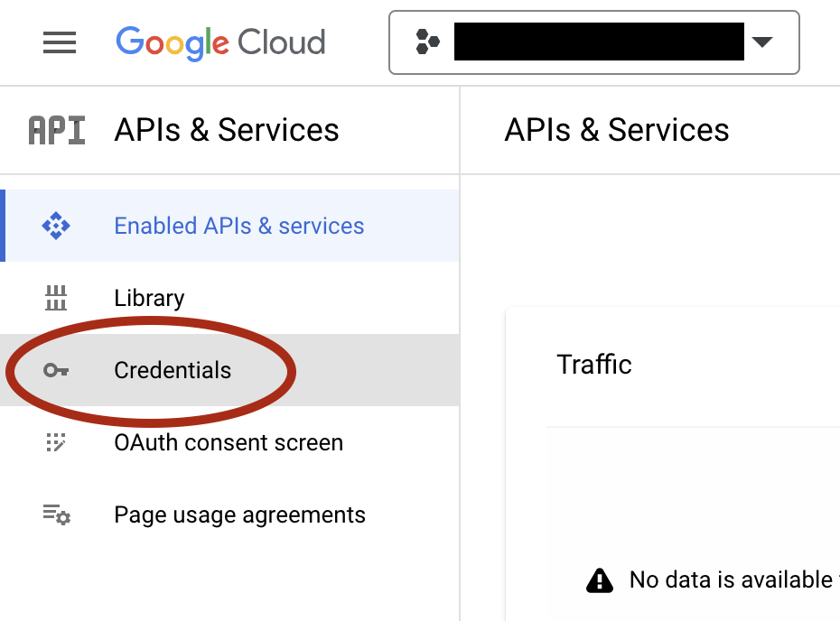The height and width of the screenshot is (621, 840).
Task: Open OAuth consent screen page
Action: (x=229, y=442)
